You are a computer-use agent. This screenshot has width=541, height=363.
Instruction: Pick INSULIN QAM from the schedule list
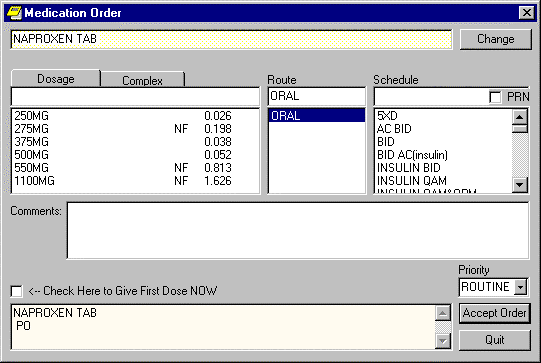444,180
